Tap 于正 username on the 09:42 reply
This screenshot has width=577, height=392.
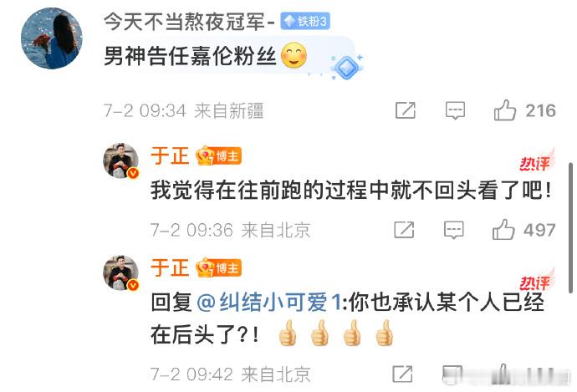point(170,267)
